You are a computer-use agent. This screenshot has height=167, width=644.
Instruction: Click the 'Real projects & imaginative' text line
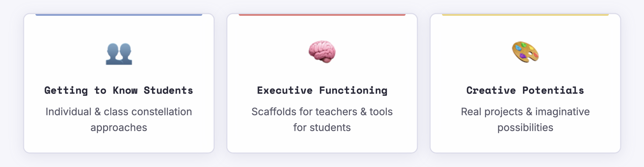[525, 112]
